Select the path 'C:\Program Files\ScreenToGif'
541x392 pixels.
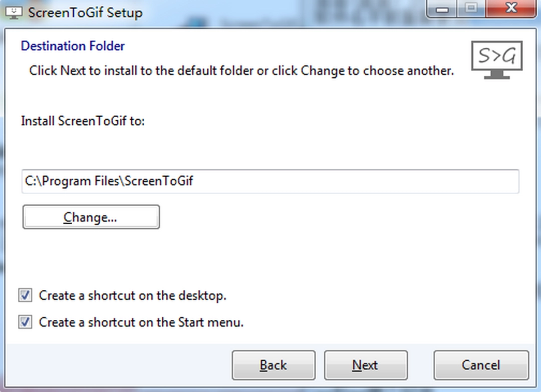(x=109, y=181)
